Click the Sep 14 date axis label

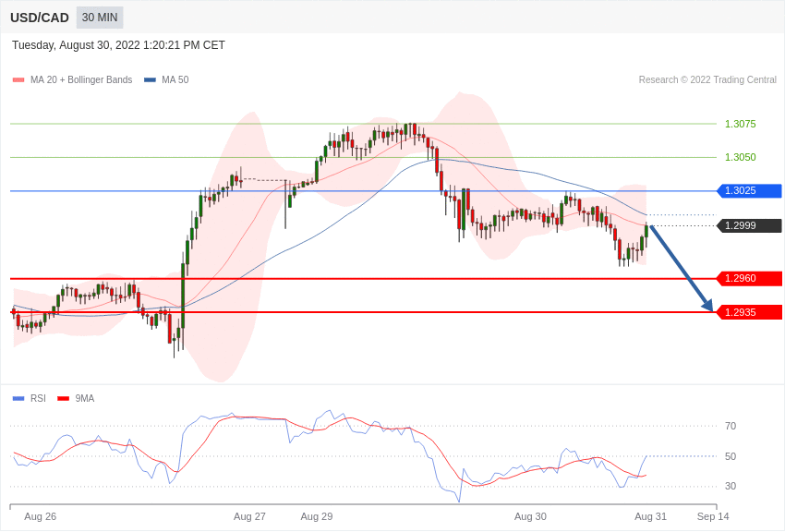(x=713, y=516)
